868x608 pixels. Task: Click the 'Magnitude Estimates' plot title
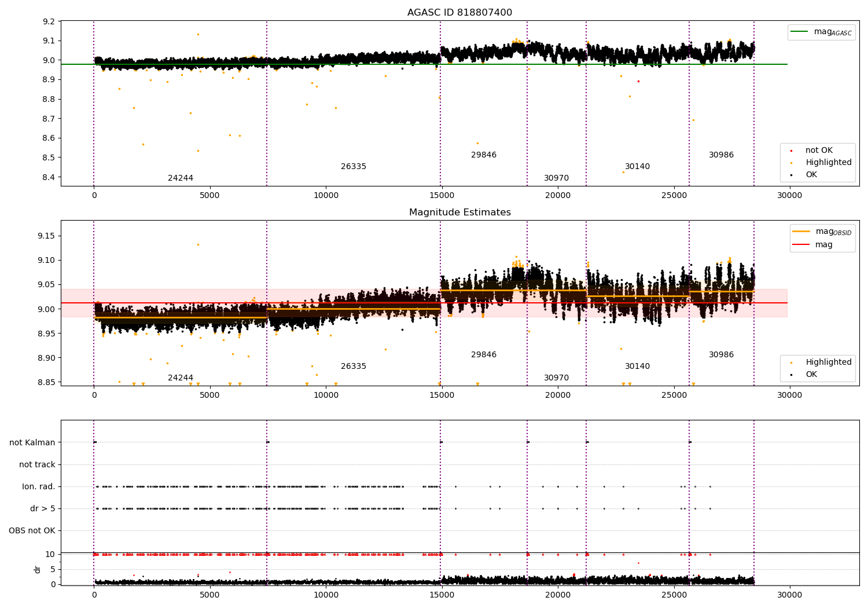[x=459, y=213]
